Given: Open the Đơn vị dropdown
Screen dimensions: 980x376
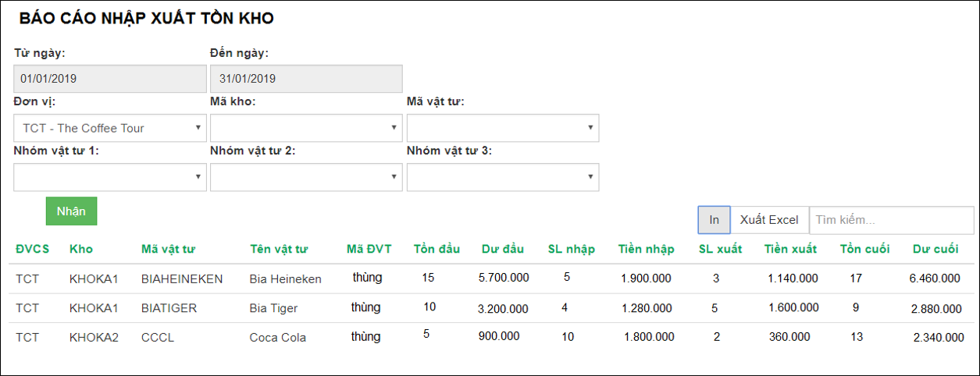Looking at the screenshot, I should tap(110, 128).
